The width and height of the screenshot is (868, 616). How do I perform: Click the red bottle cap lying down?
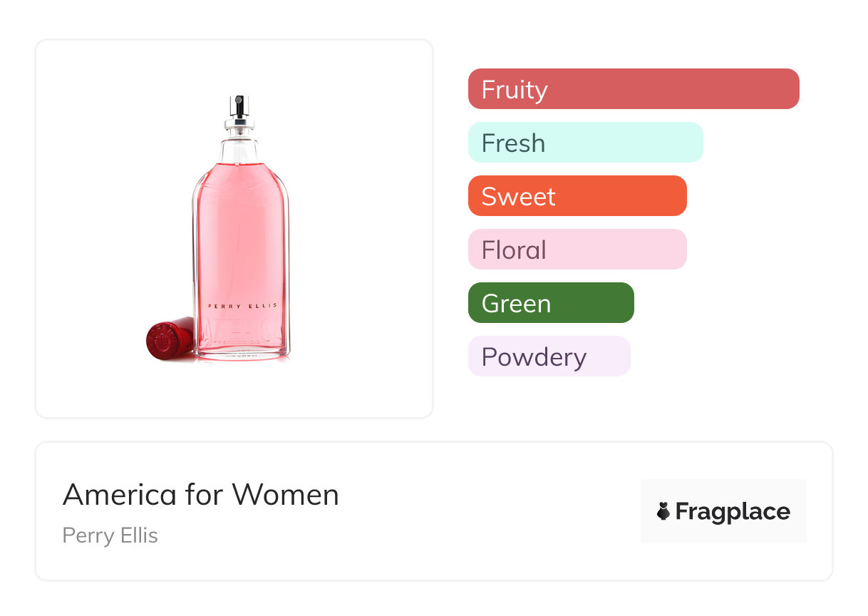pos(169,339)
